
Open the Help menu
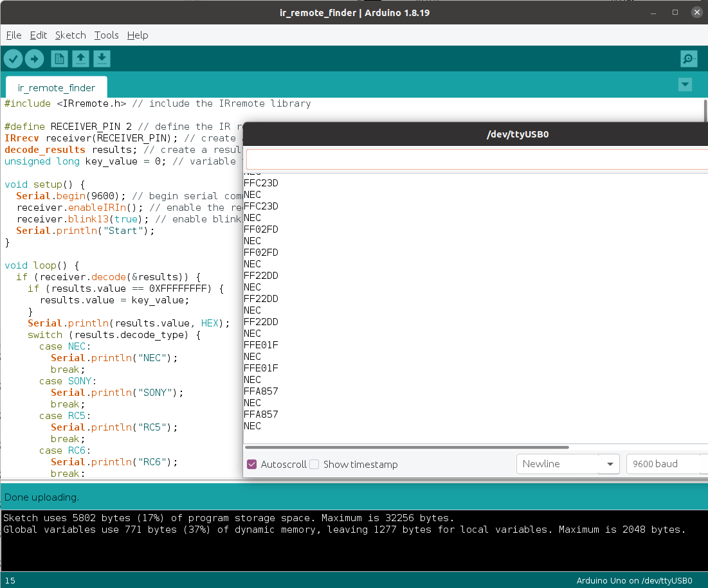point(137,35)
